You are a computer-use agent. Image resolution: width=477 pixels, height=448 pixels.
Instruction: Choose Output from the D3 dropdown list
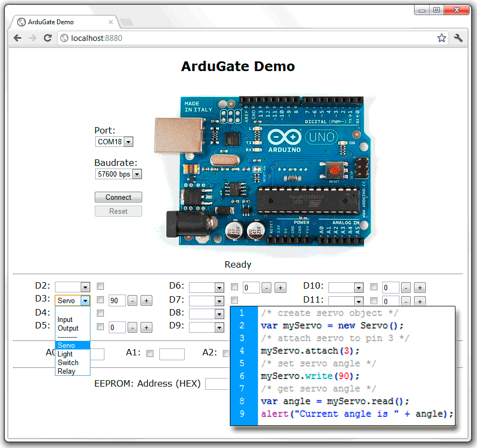coord(72,328)
